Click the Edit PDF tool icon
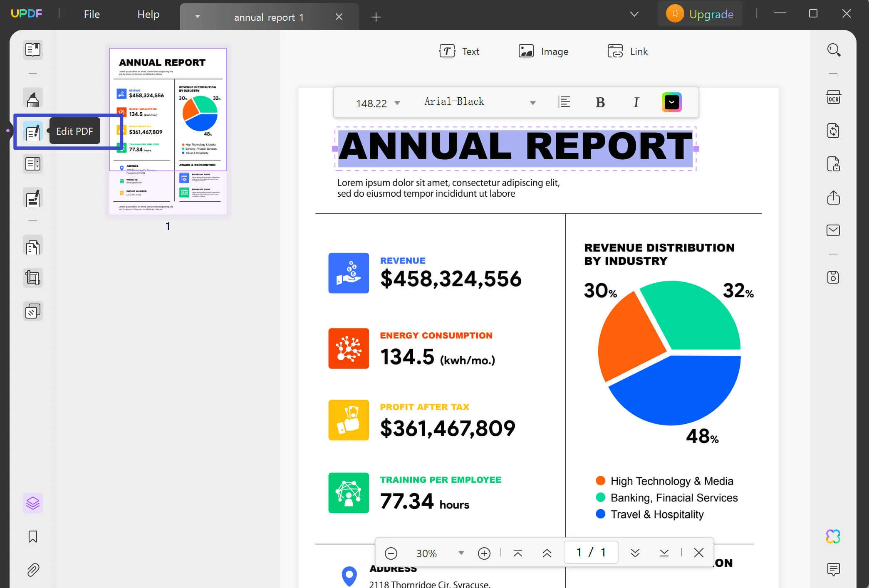 (x=32, y=131)
